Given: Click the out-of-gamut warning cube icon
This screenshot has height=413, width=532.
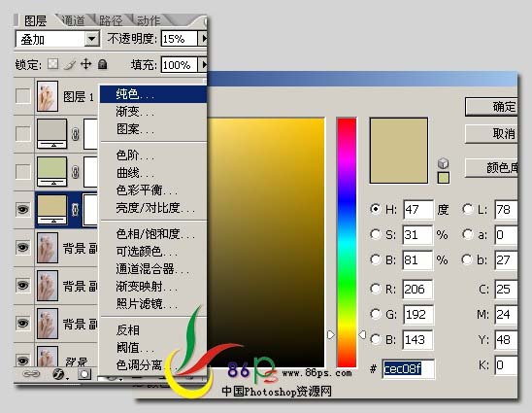Looking at the screenshot, I should (443, 163).
